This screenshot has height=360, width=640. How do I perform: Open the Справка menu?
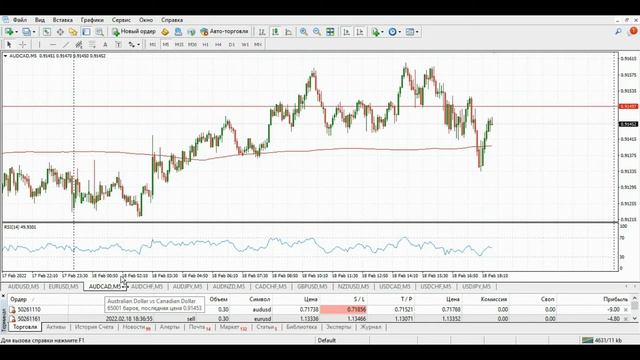click(172, 20)
